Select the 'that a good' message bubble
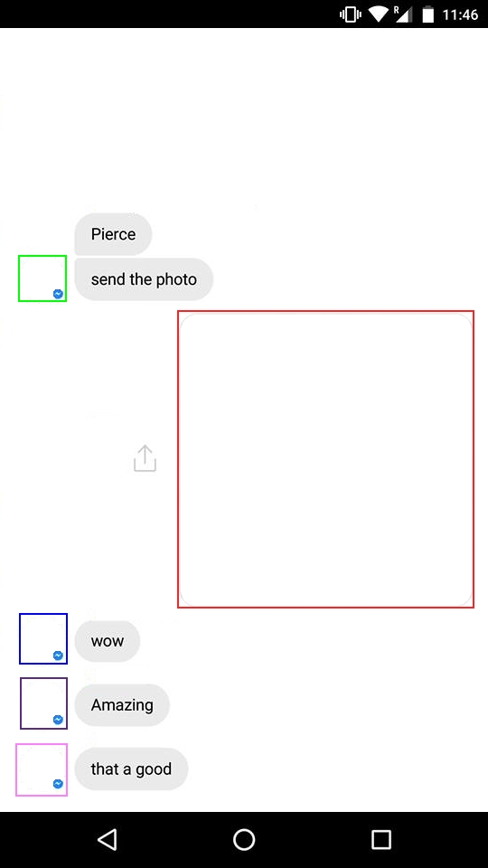Image resolution: width=488 pixels, height=868 pixels. 131,769
